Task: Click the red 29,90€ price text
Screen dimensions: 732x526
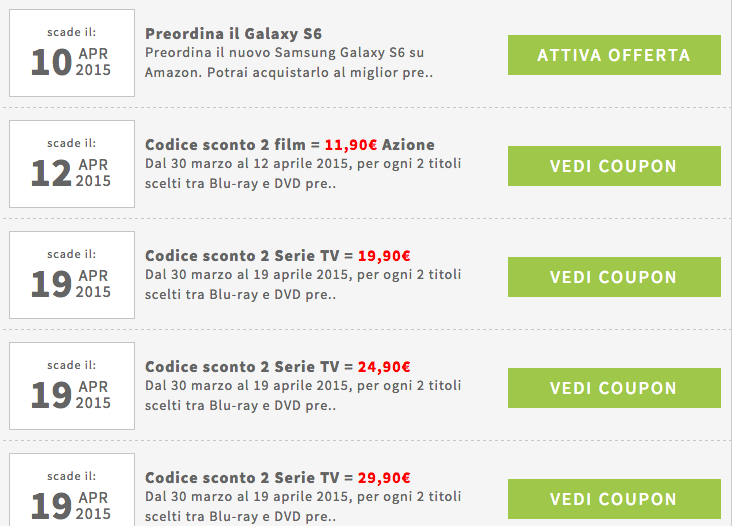Action: (x=384, y=478)
